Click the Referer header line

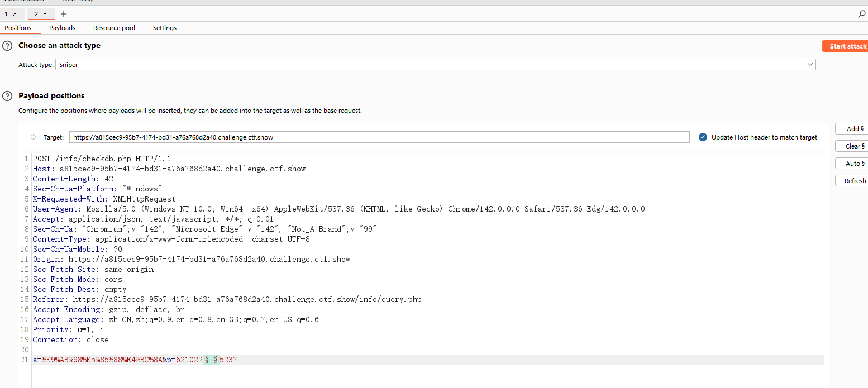point(227,299)
